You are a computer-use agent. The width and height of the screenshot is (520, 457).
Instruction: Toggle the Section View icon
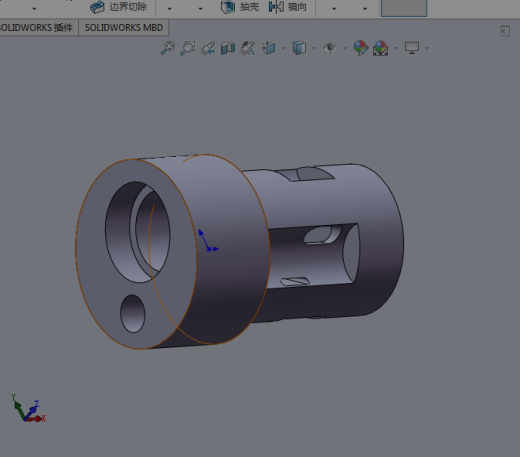(228, 48)
